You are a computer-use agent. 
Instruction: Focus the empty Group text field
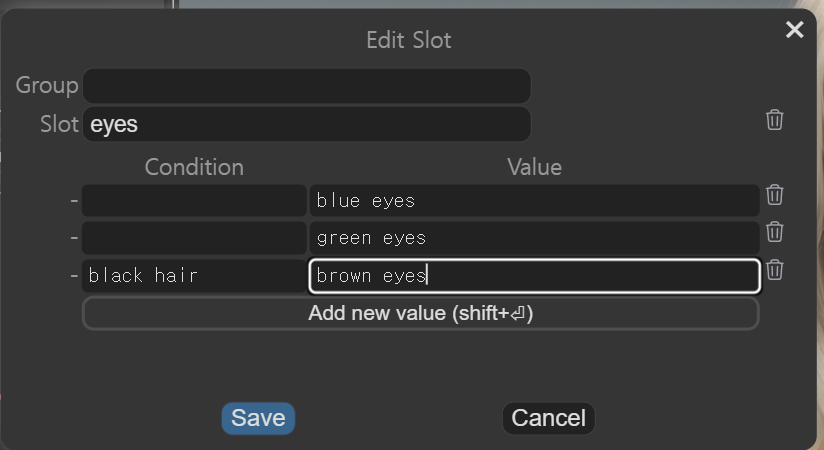(x=306, y=86)
